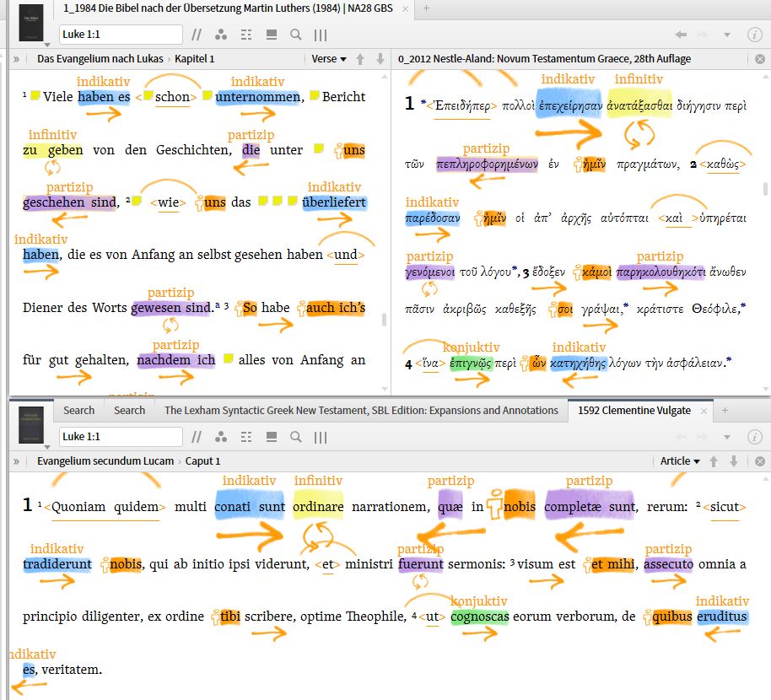Toggle multiple resources view in Luther Bible panel

(x=272, y=35)
